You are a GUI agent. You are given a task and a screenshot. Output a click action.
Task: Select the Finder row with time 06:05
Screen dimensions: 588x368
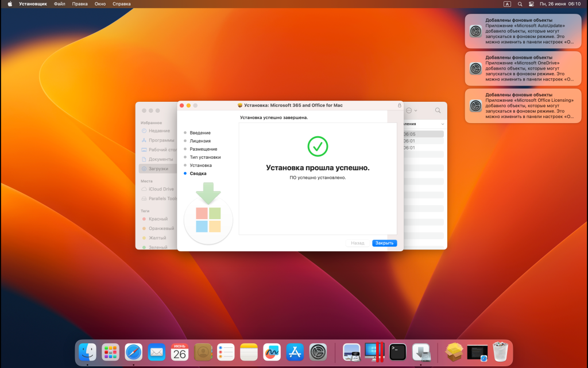pos(423,134)
